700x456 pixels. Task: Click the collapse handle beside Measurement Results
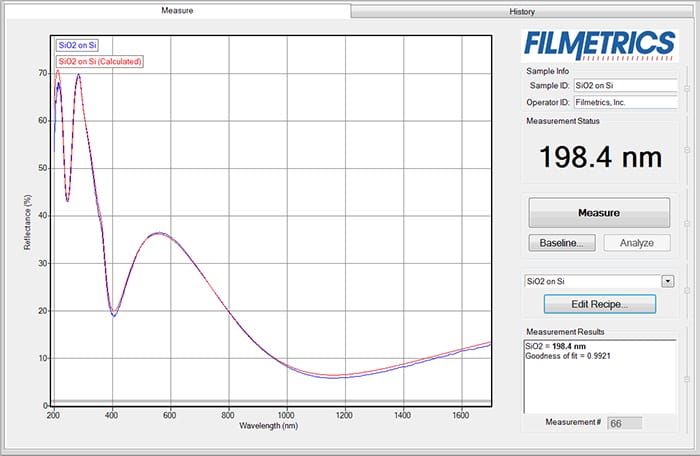coord(686,378)
